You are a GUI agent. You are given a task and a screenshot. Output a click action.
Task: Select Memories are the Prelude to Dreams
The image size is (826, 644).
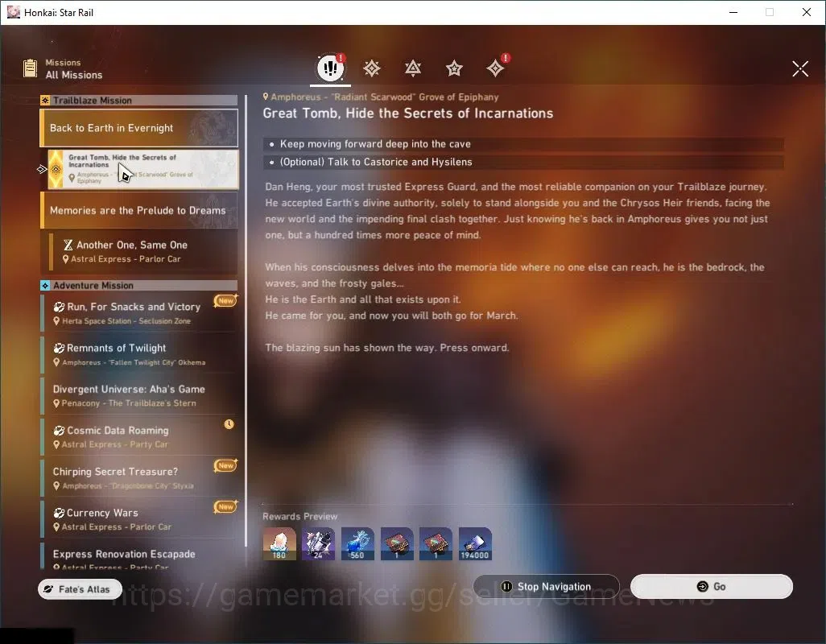click(x=139, y=210)
